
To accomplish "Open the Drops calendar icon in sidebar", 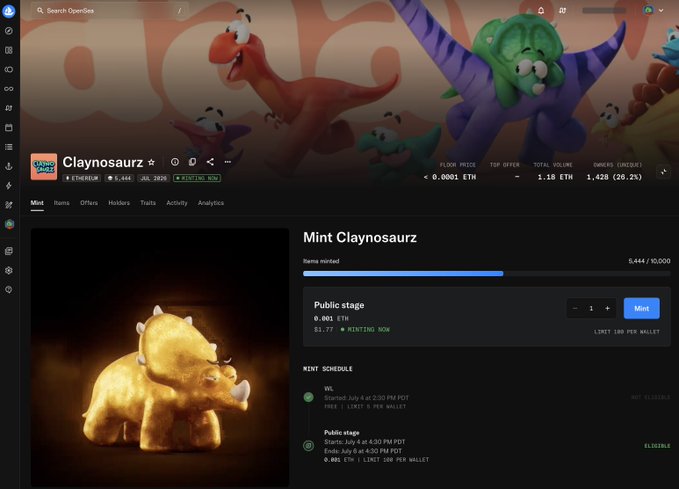I will [9, 128].
